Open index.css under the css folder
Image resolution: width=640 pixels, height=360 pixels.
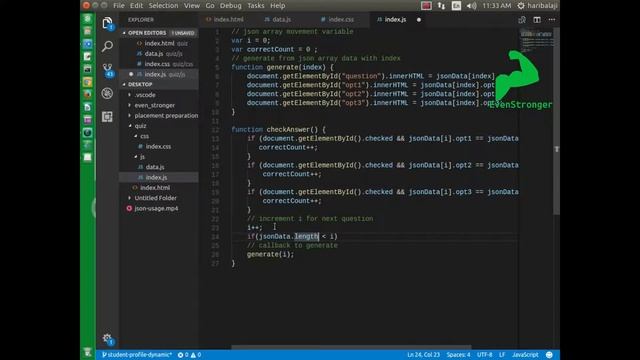pos(158,147)
